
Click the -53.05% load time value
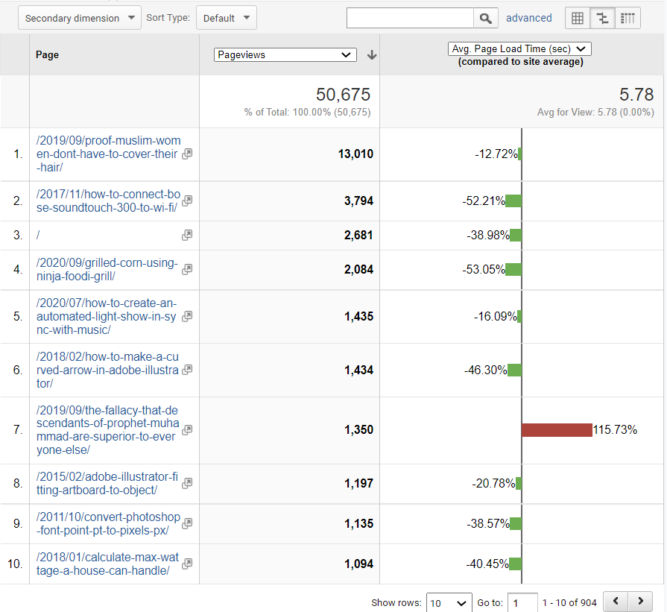tap(484, 270)
